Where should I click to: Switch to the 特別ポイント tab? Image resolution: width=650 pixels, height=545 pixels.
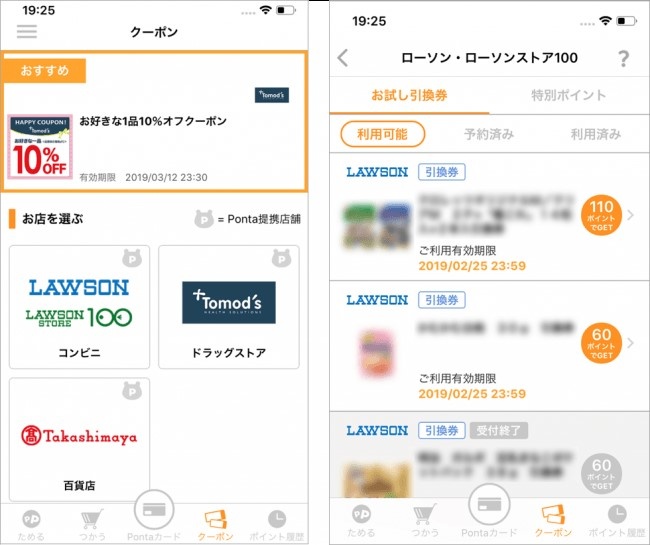[x=569, y=95]
